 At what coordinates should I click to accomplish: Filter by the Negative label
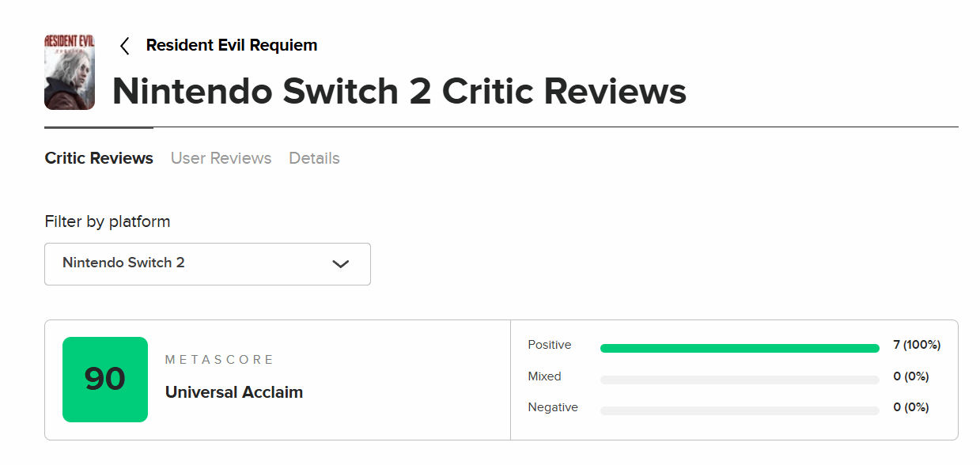(x=553, y=407)
